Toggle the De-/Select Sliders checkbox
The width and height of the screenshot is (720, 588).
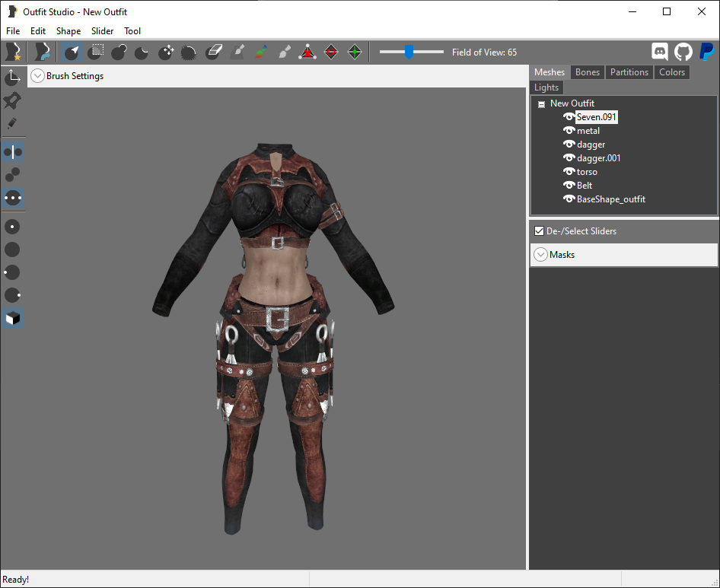point(539,231)
